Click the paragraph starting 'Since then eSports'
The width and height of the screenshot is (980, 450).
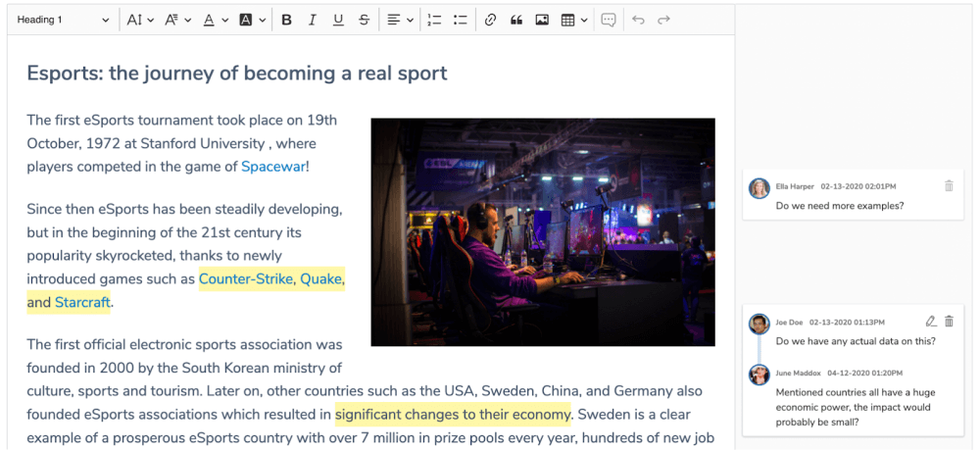(185, 256)
